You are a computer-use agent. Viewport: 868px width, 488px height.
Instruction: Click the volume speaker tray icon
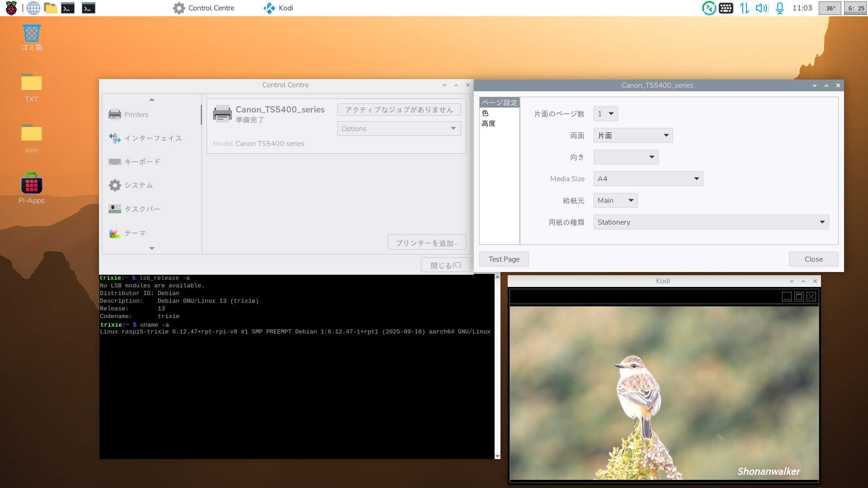coord(762,8)
